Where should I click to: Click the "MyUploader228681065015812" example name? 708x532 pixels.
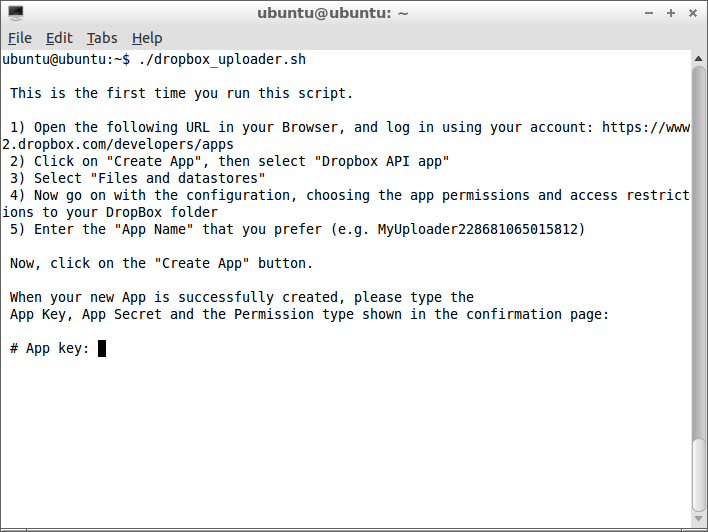477,229
